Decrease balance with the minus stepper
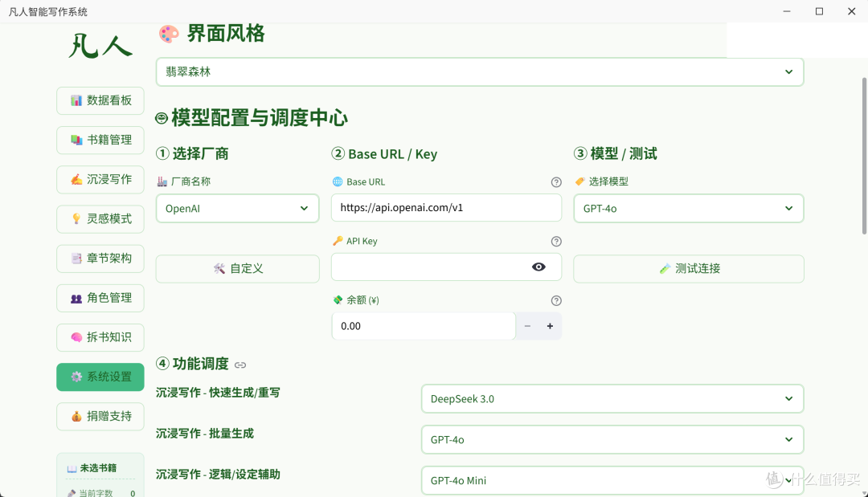Screen dimensions: 868x497 [x=527, y=326]
